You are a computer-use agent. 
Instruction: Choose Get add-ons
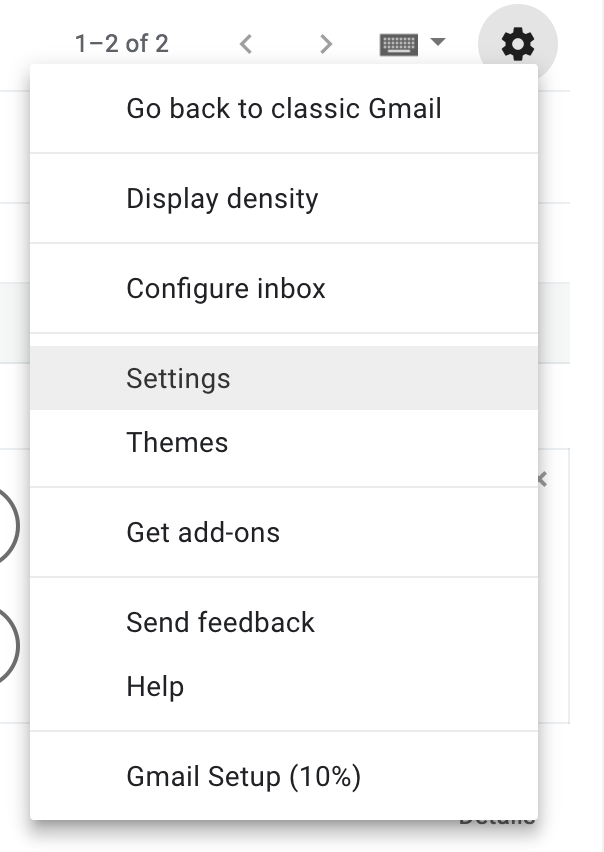point(203,532)
